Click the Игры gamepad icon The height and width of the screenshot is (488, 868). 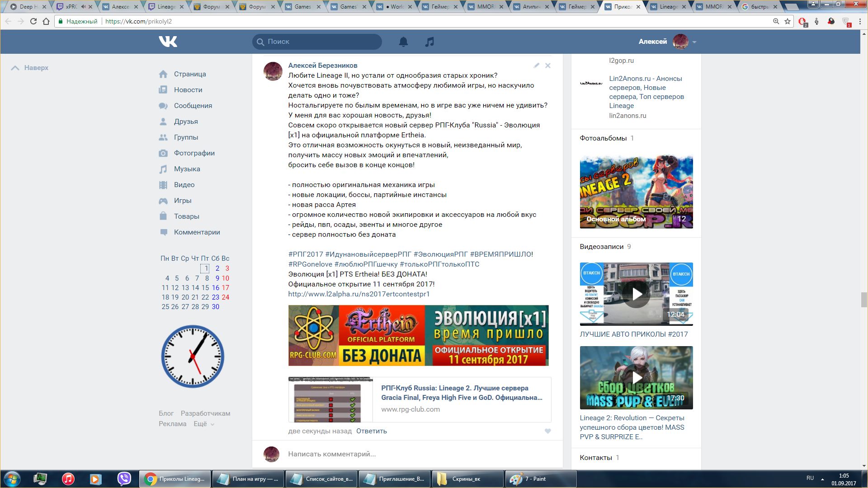pos(163,201)
